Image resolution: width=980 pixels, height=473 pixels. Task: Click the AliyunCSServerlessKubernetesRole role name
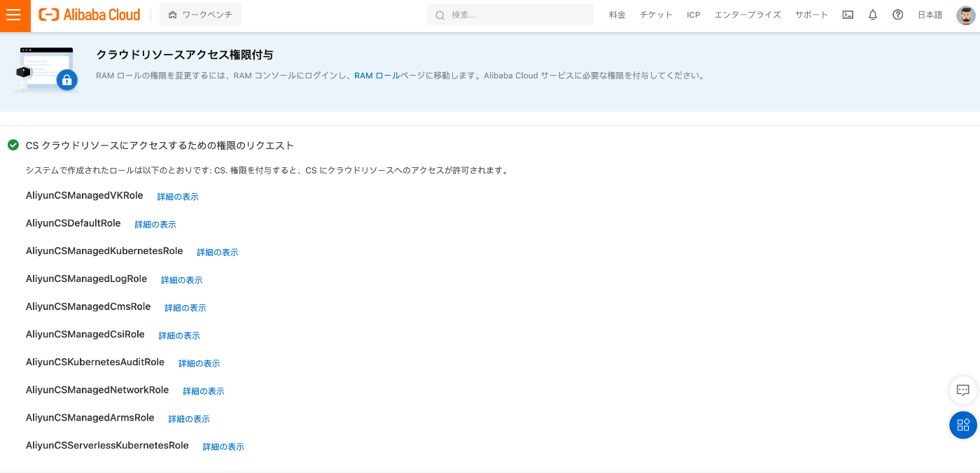(107, 445)
